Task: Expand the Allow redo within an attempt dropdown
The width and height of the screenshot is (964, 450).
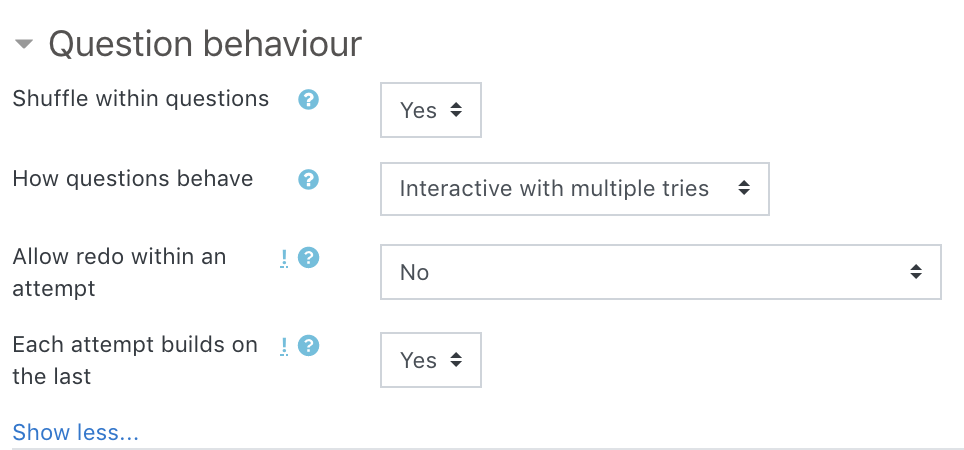Action: pyautogui.click(x=660, y=272)
